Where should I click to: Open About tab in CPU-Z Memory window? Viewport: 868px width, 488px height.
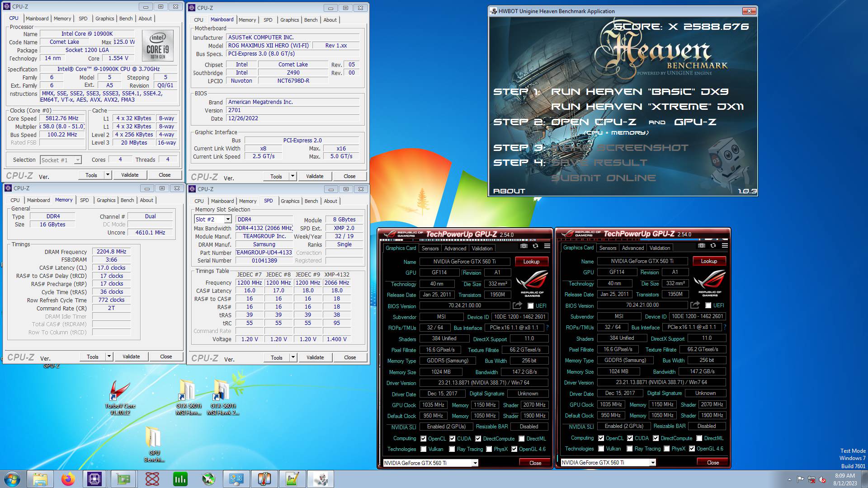pos(146,200)
